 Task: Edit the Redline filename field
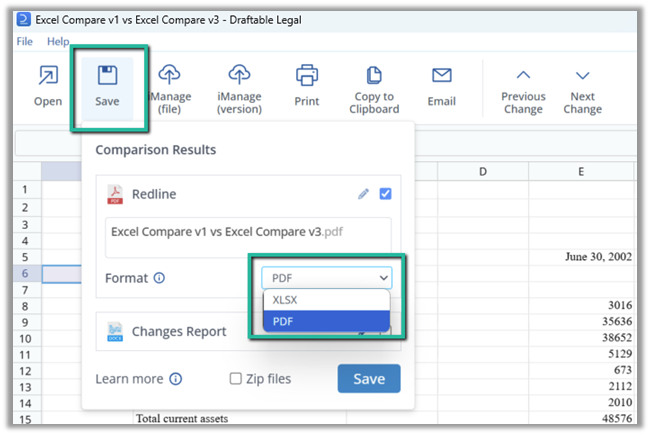click(x=248, y=237)
